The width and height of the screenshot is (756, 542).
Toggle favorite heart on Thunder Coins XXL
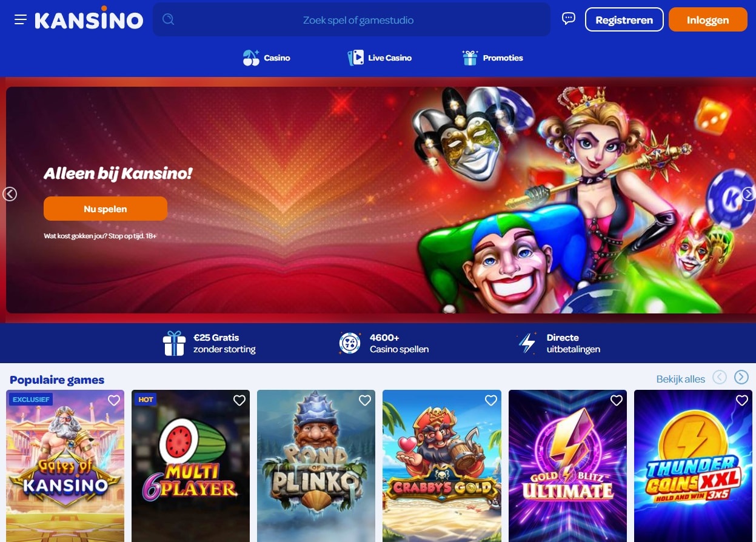coord(742,400)
